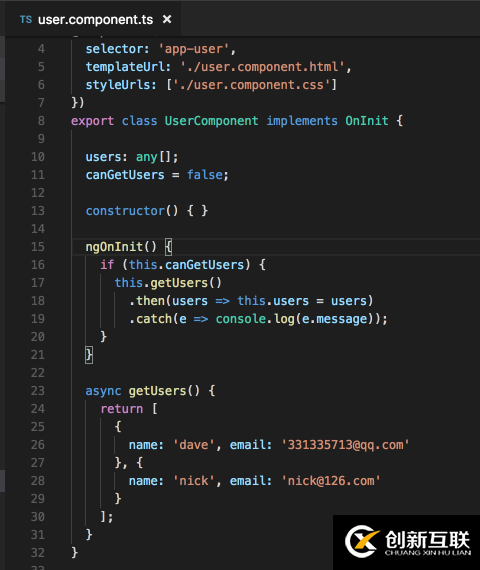Image resolution: width=480 pixels, height=570 pixels.
Task: Click the 'return' keyword
Action: click(x=121, y=409)
